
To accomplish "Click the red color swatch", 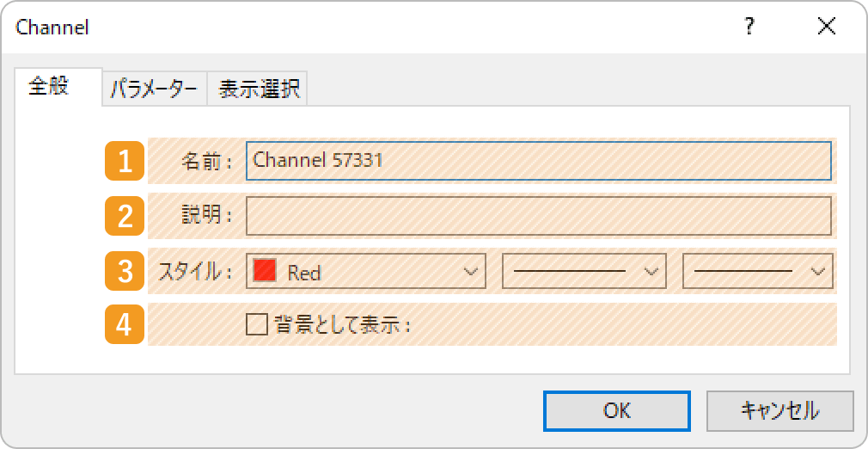I will pos(265,271).
